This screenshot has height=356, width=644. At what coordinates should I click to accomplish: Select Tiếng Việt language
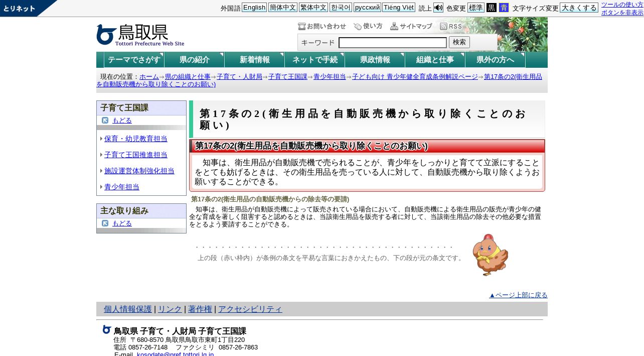pyautogui.click(x=399, y=8)
